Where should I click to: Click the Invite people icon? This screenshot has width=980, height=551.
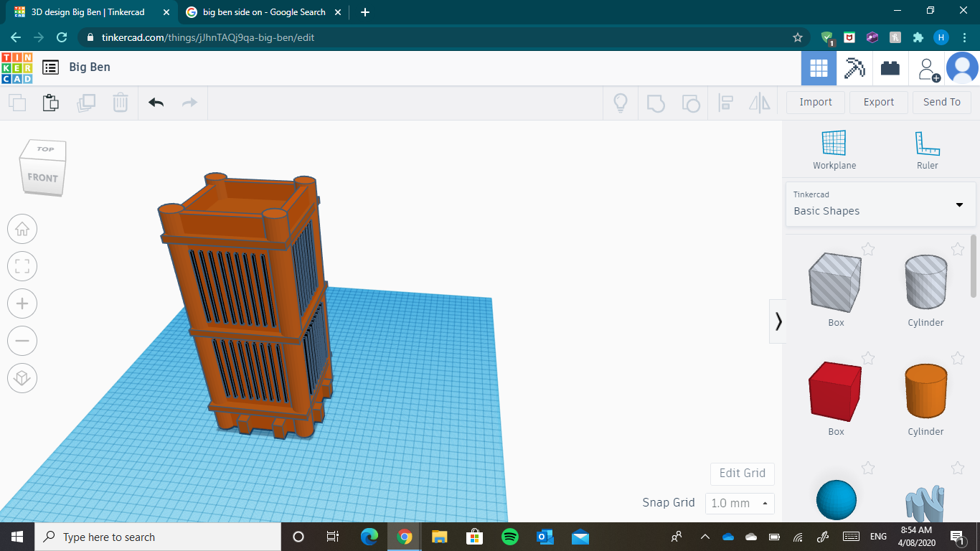click(928, 69)
